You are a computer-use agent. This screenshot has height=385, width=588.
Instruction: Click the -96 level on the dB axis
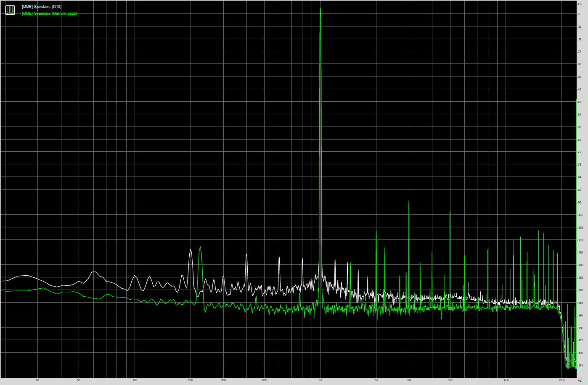coord(580,203)
